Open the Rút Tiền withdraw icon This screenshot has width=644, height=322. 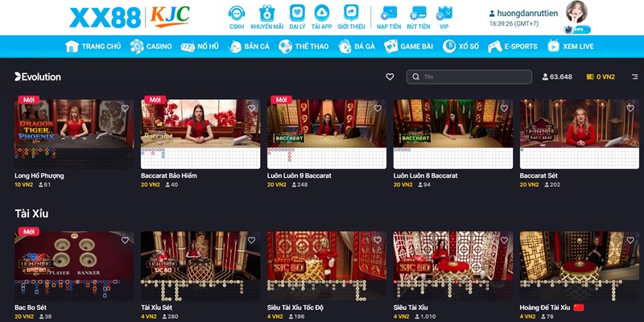coord(419,14)
